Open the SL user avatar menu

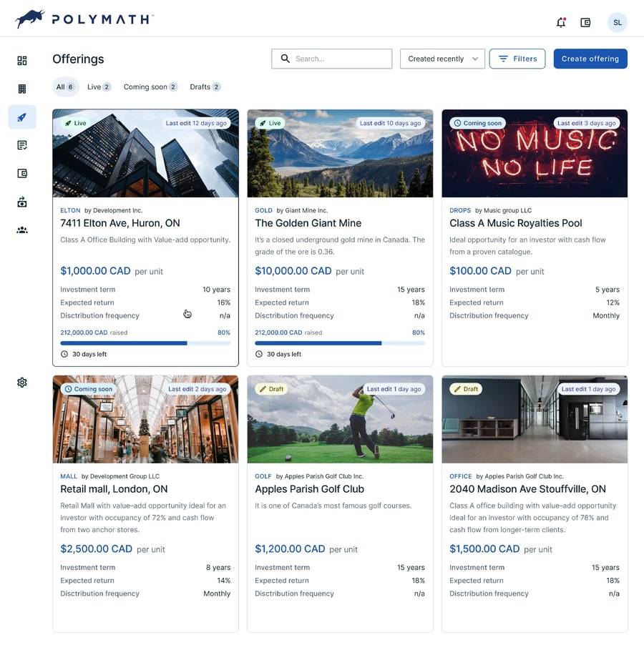tap(617, 23)
